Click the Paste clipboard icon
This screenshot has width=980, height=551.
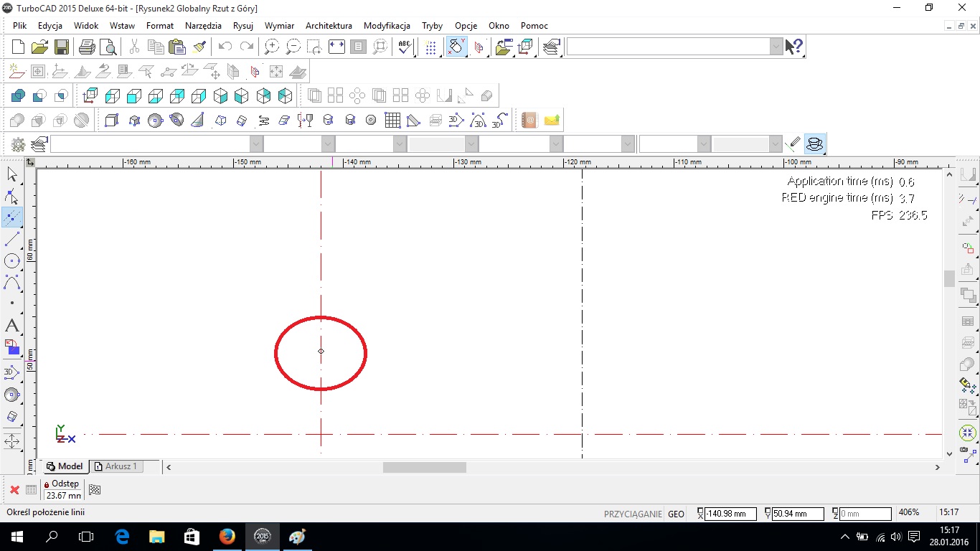coord(177,47)
